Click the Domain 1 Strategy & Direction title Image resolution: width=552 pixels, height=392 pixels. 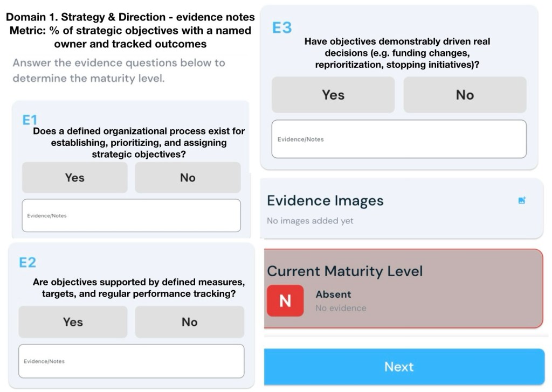[x=130, y=18]
